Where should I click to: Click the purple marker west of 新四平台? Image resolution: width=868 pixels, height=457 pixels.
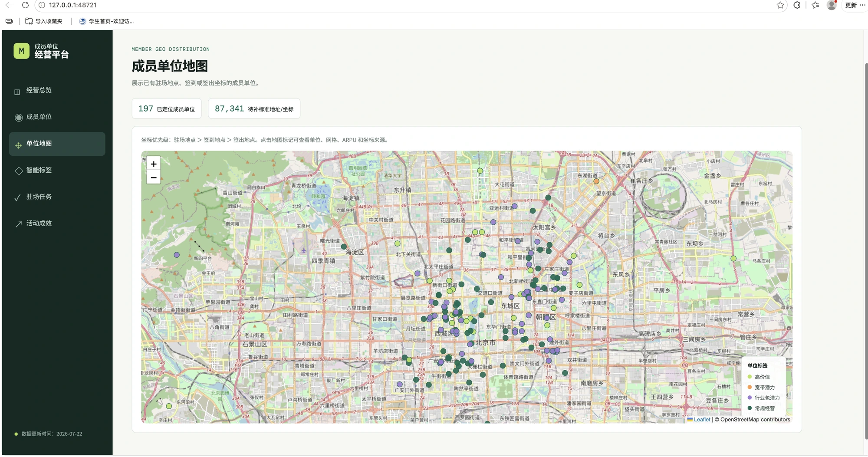177,255
